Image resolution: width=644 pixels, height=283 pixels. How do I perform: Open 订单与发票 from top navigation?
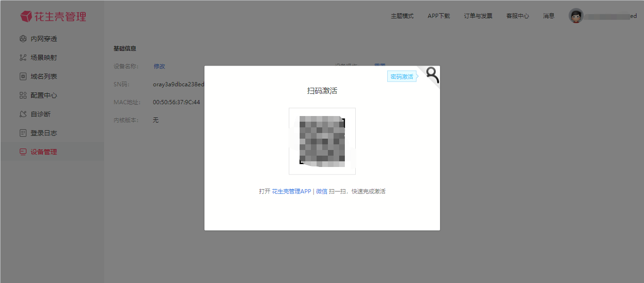click(x=478, y=16)
